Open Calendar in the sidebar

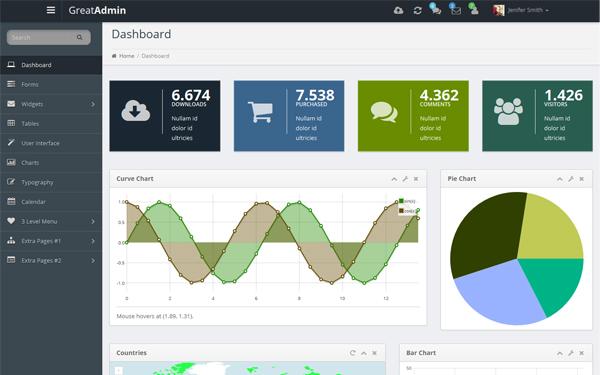point(51,202)
